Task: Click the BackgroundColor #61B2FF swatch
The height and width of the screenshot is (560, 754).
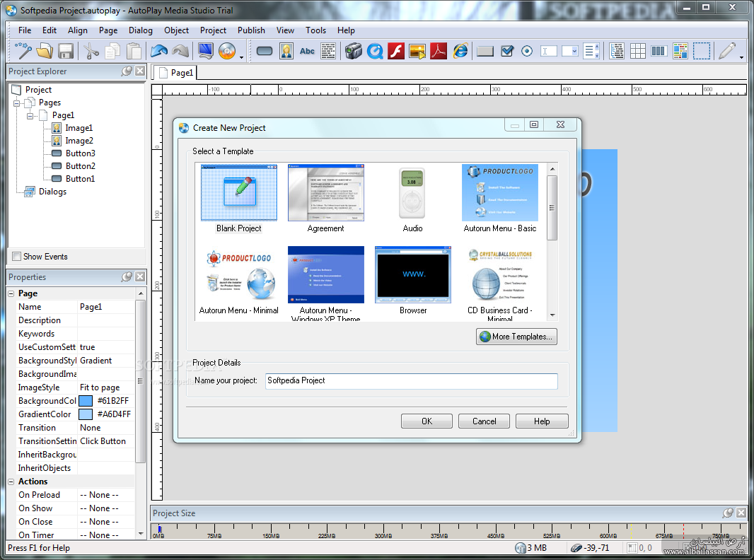Action: (x=86, y=401)
